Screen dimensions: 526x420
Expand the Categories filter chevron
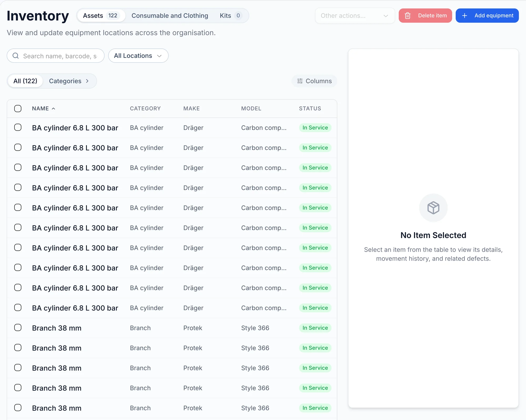point(87,81)
